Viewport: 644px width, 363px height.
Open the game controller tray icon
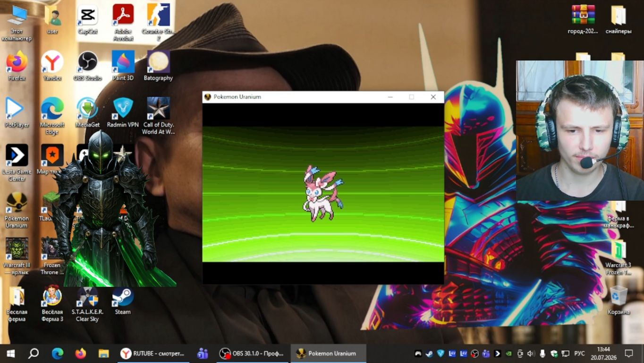pos(418,354)
